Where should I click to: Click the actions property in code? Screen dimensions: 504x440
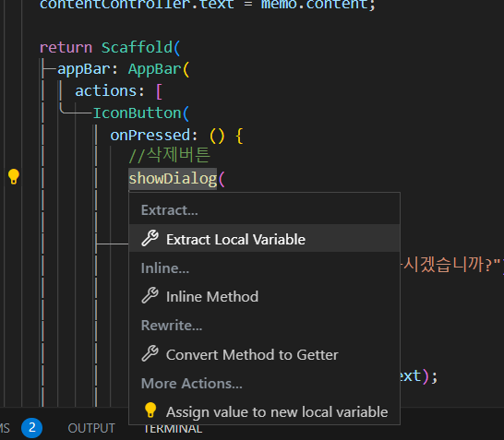click(106, 91)
